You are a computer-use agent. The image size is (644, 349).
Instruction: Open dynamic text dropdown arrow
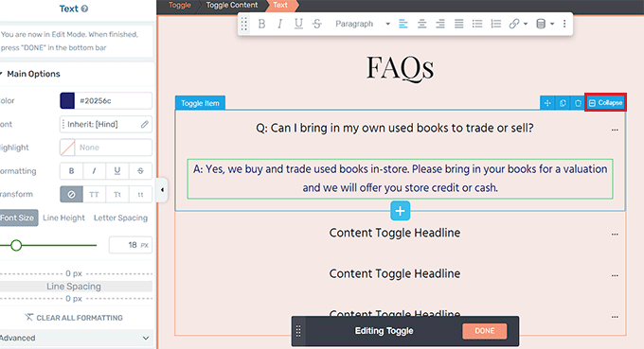552,24
